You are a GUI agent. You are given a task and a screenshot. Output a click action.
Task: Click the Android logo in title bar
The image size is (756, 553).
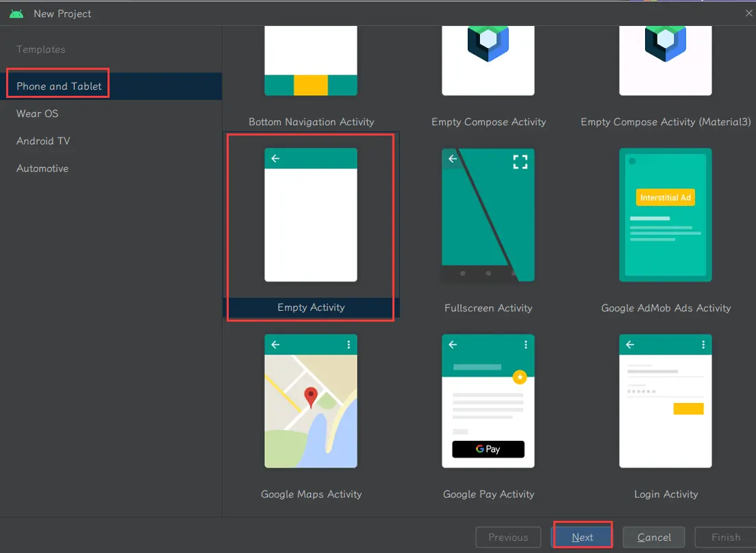(x=16, y=14)
